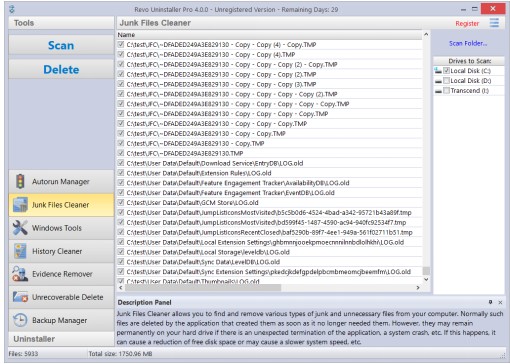
Task: Click the file list scroll up arrow
Action: [x=426, y=34]
